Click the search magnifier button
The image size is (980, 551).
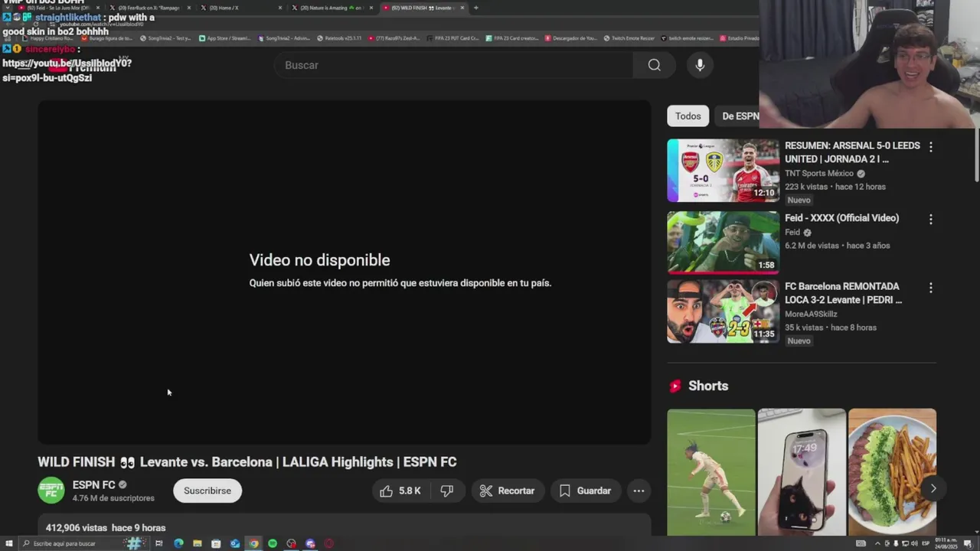654,65
